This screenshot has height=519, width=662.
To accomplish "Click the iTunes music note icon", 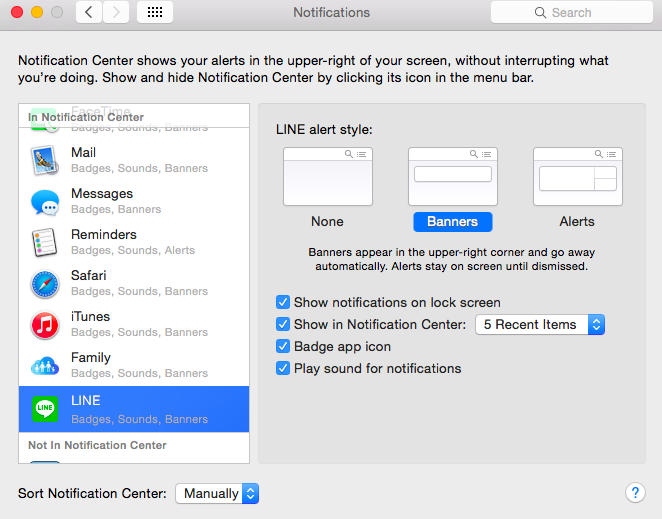I will 45,325.
